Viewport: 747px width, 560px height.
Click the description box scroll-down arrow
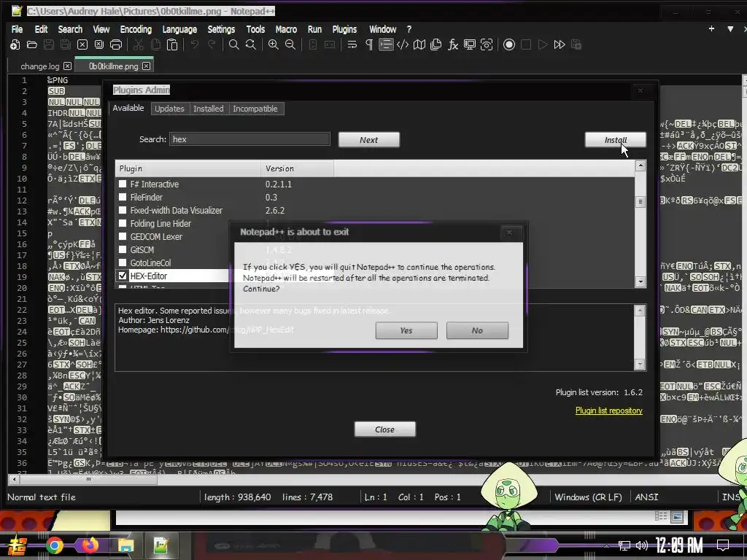(640, 365)
